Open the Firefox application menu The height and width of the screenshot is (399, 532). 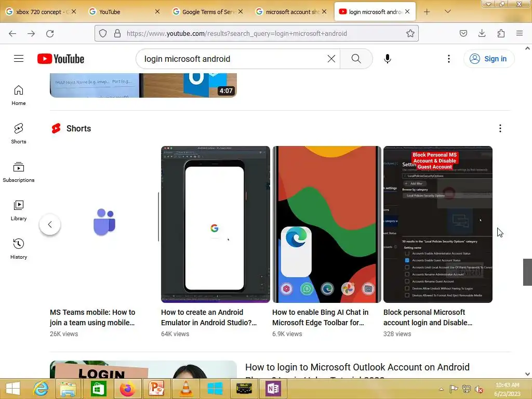(520, 33)
